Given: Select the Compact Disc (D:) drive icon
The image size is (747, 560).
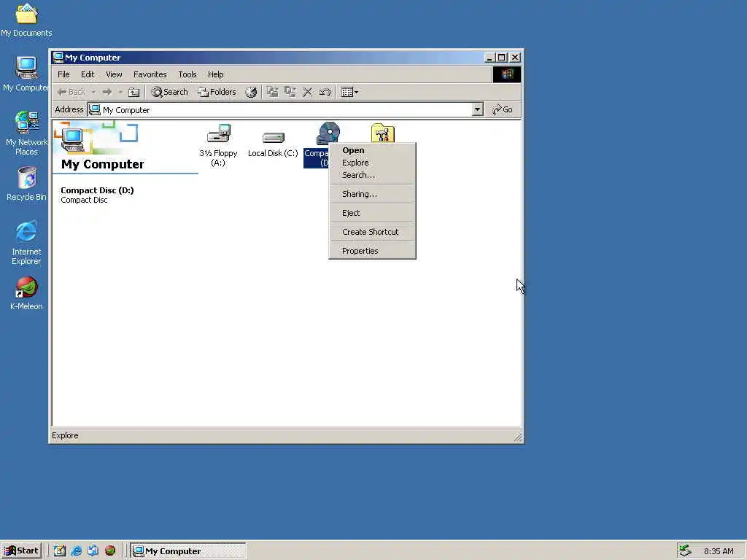Looking at the screenshot, I should tap(328, 133).
